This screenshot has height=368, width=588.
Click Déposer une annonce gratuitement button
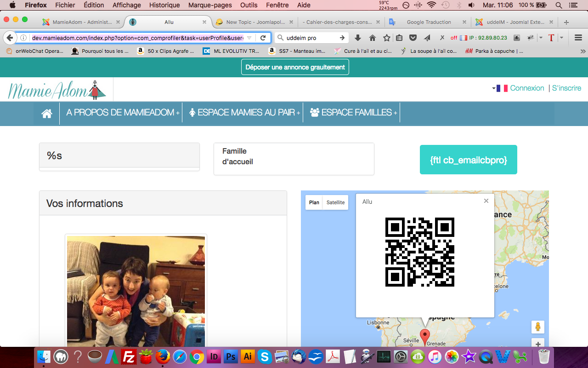click(x=295, y=67)
